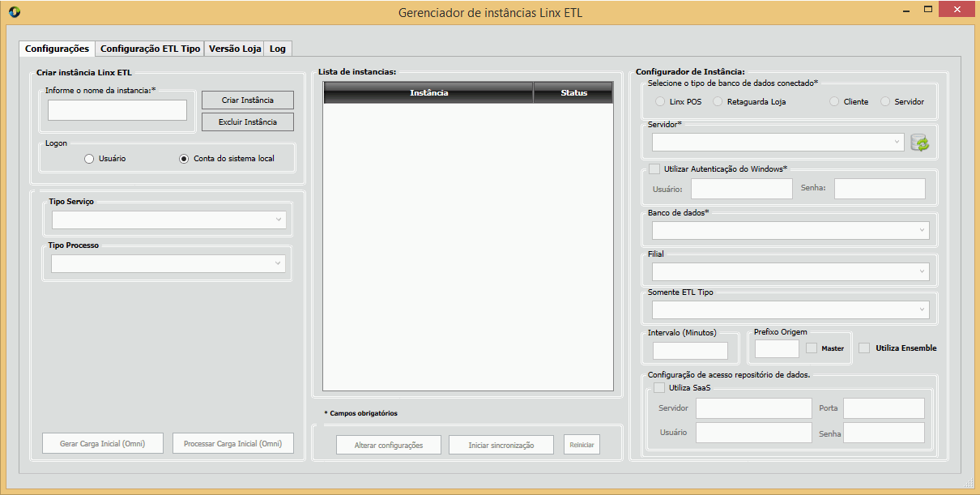Click the Excluir Instância button
This screenshot has height=495, width=980.
point(247,122)
